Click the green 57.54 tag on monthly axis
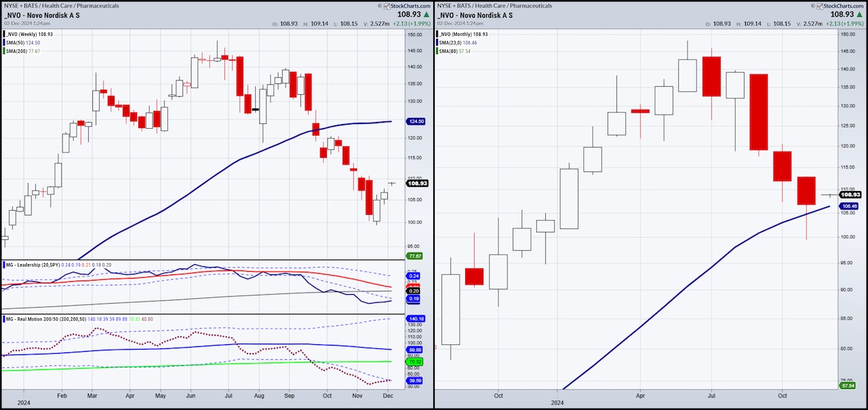Image resolution: width=868 pixels, height=410 pixels. click(848, 386)
